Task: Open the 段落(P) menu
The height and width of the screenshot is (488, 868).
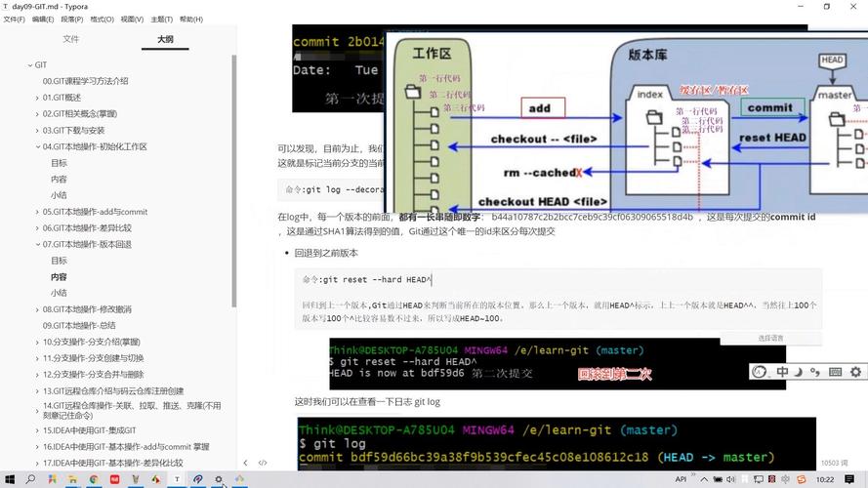Action: 72,20
